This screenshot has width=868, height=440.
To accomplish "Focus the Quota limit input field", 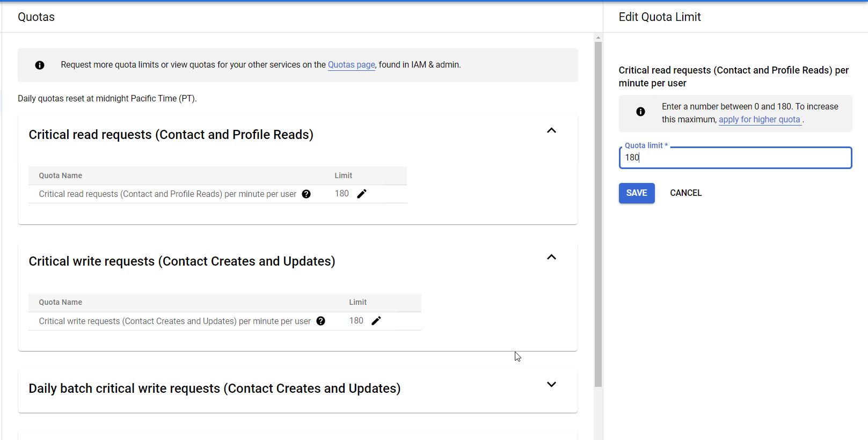I will click(x=735, y=158).
